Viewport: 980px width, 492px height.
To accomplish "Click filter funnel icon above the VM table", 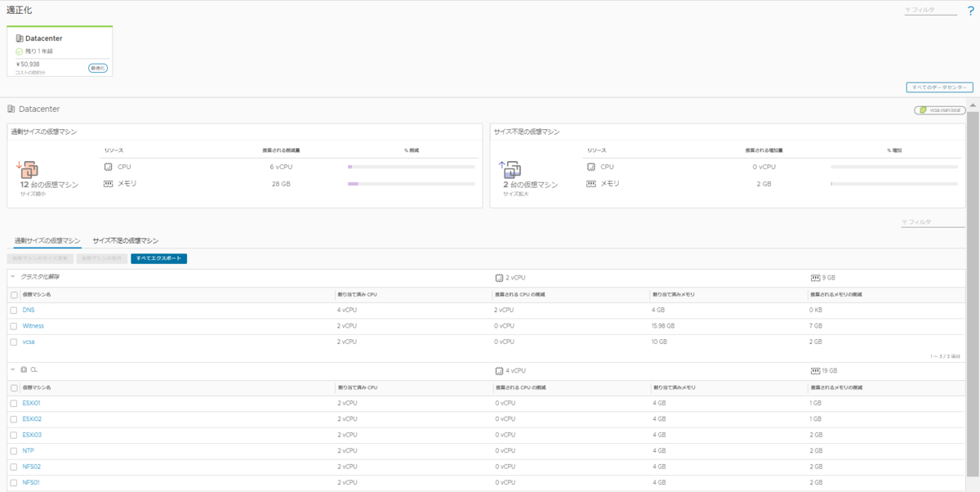I will (905, 222).
